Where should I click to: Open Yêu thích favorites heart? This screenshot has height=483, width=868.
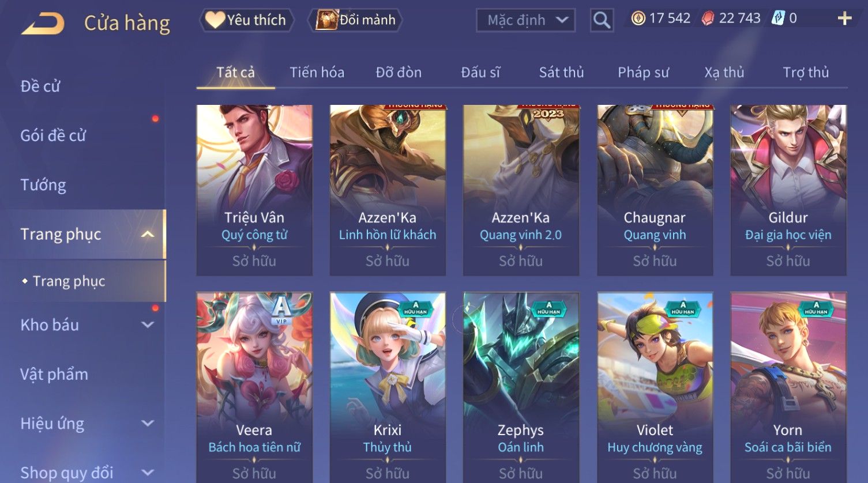pos(246,20)
